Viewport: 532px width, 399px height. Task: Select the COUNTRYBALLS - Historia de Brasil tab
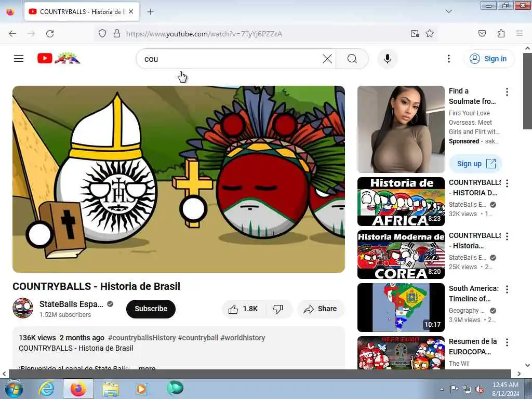(82, 11)
